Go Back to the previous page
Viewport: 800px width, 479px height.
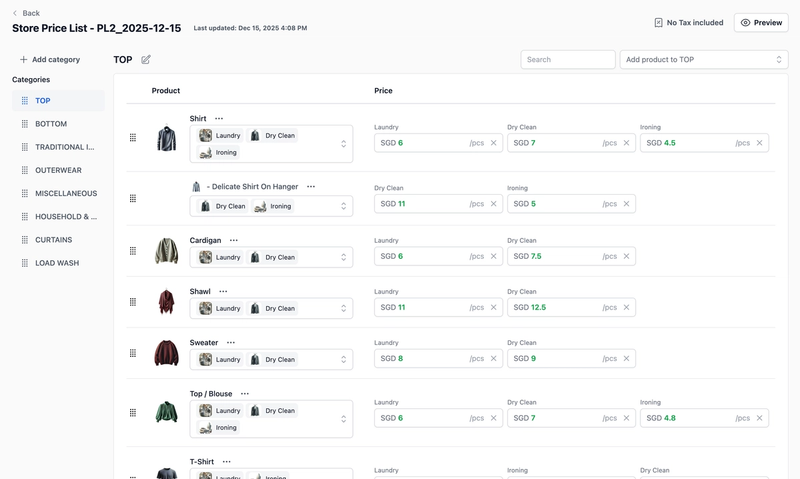click(26, 13)
